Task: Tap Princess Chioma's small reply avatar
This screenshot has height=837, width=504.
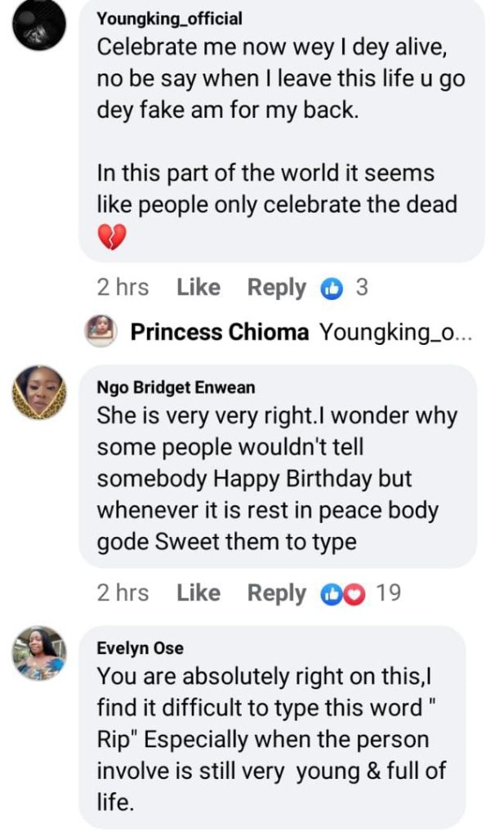Action: [x=99, y=332]
